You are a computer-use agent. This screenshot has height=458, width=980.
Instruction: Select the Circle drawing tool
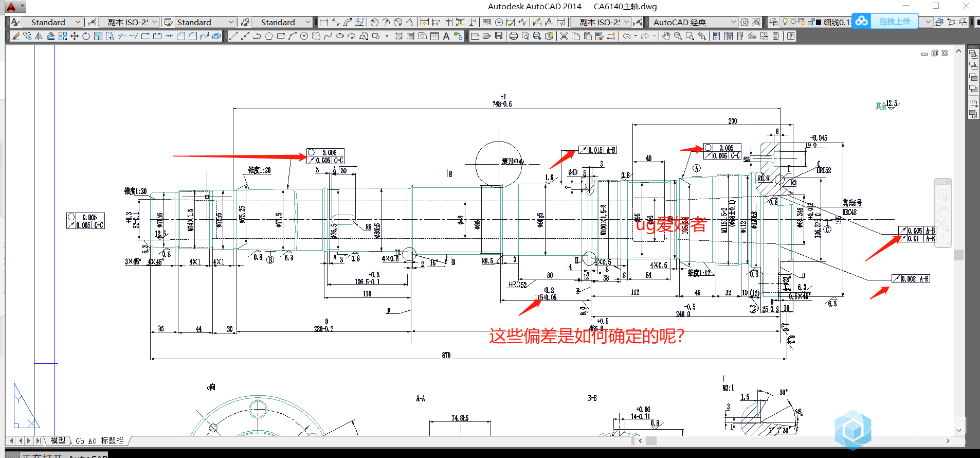click(304, 36)
